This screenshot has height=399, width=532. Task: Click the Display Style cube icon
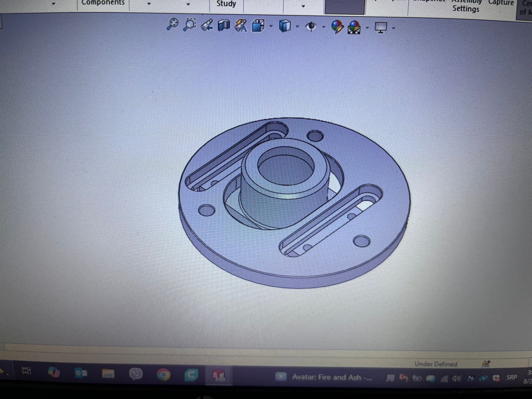pyautogui.click(x=285, y=26)
